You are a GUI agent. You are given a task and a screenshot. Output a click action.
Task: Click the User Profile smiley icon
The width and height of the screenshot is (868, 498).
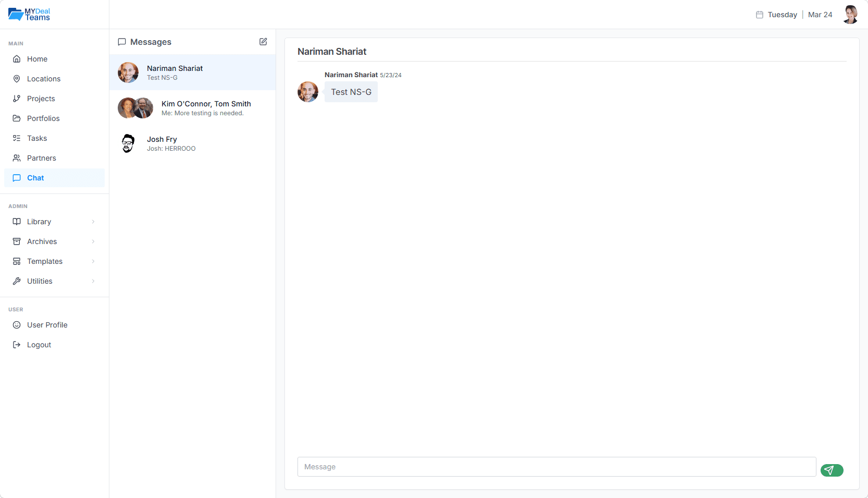[x=17, y=325]
